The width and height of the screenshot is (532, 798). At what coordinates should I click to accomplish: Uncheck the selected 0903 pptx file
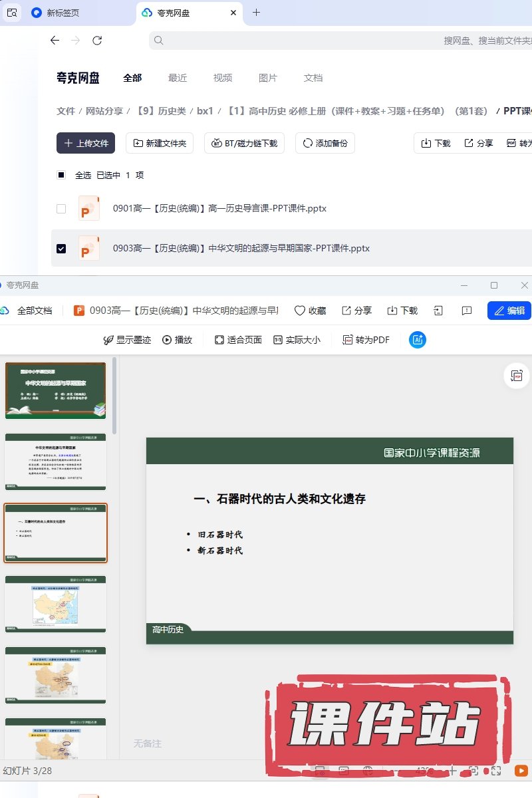point(61,249)
